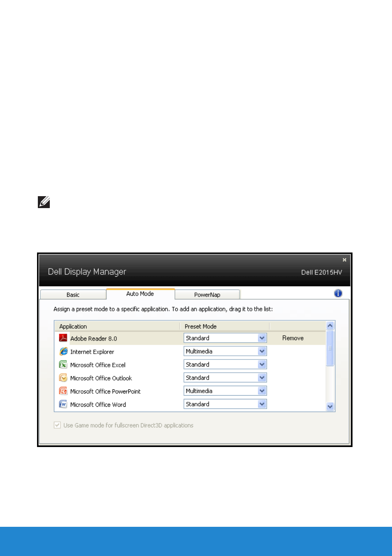Select the Microsoft Office PowerPoint row text
The width and height of the screenshot is (392, 556).
(105, 391)
